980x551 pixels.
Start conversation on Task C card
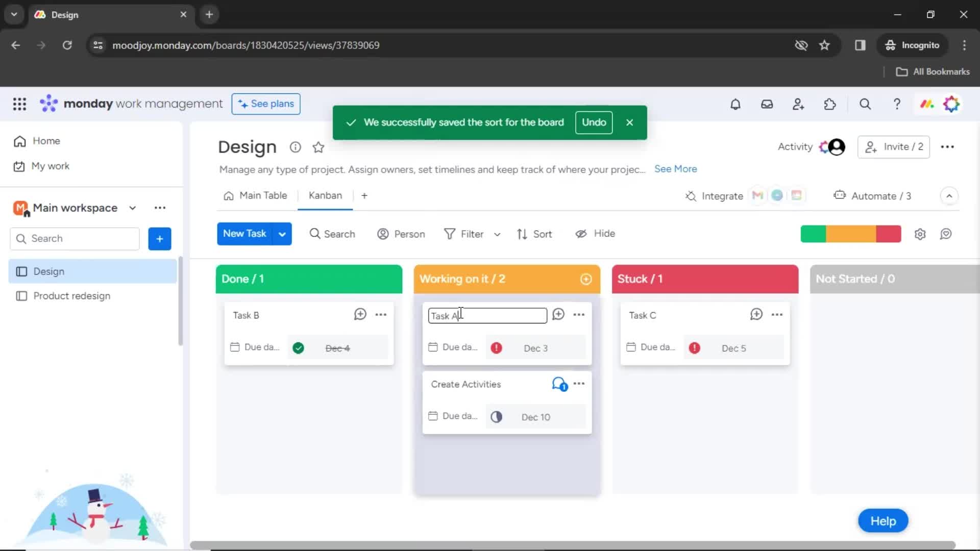[756, 314]
